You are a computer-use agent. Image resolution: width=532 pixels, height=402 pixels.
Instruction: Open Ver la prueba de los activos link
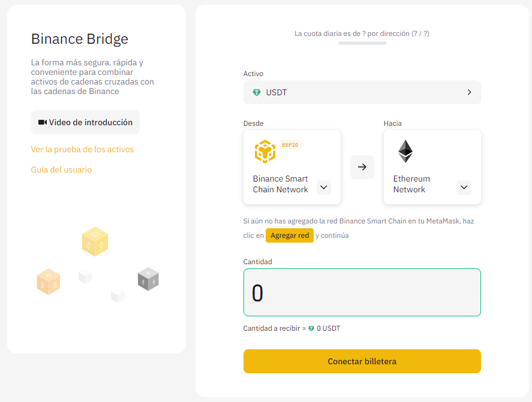coord(82,150)
